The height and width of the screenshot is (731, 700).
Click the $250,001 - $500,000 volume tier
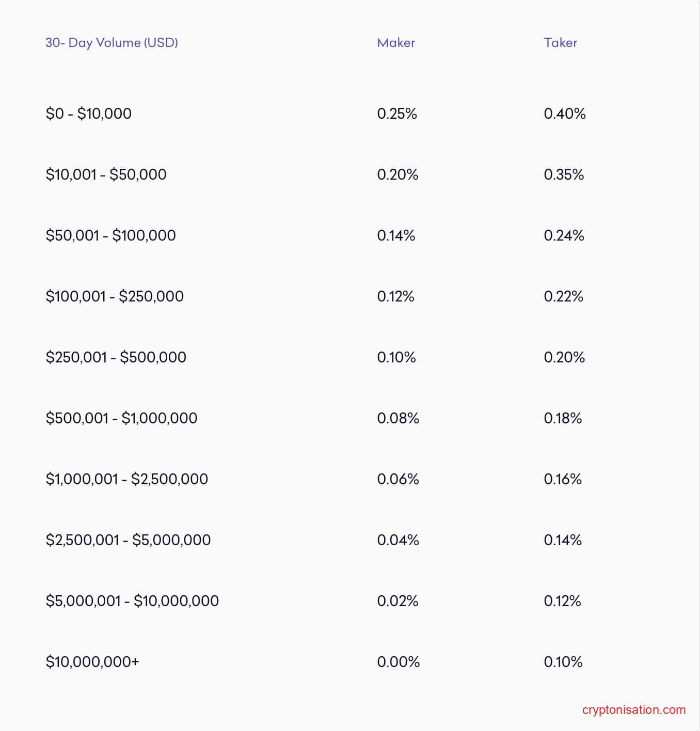(116, 357)
